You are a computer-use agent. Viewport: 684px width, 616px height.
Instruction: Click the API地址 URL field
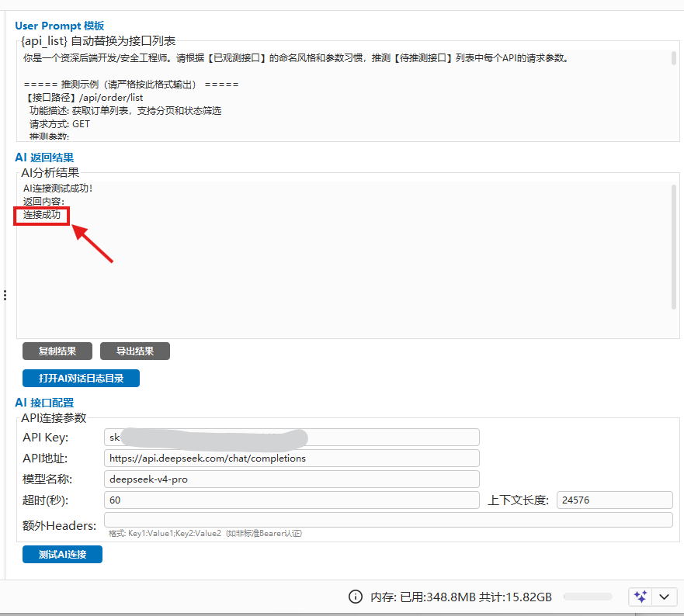tap(291, 459)
